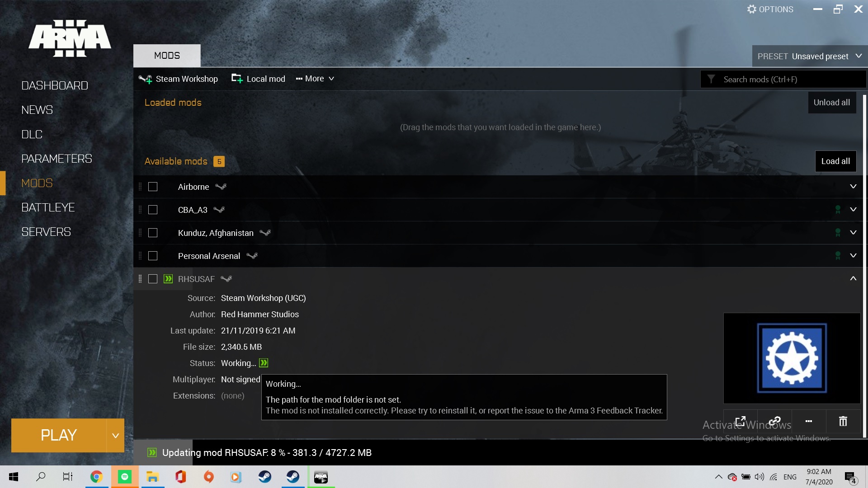Add a Local mod
This screenshot has width=868, height=488.
(258, 79)
